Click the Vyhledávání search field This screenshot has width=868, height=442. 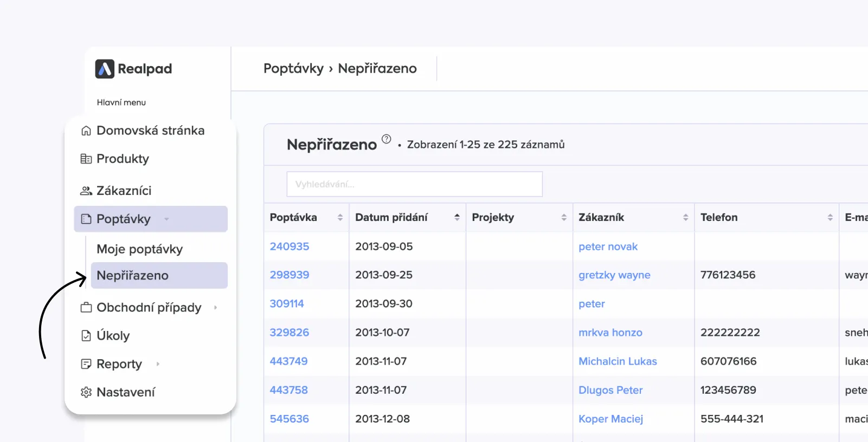pos(414,184)
